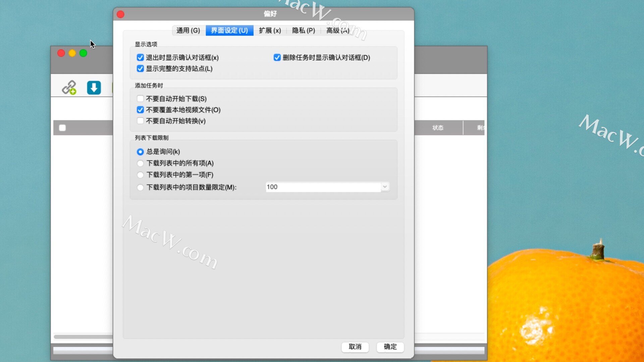Viewport: 644px width, 362px height.
Task: Toggle 显示完整的支持站点 checkbox
Action: [140, 69]
